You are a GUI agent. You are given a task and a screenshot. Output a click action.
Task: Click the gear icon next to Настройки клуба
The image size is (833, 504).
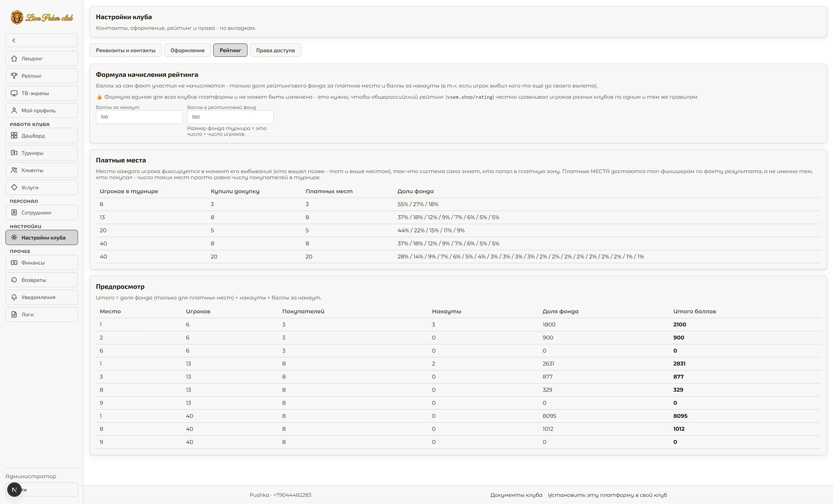pos(14,237)
